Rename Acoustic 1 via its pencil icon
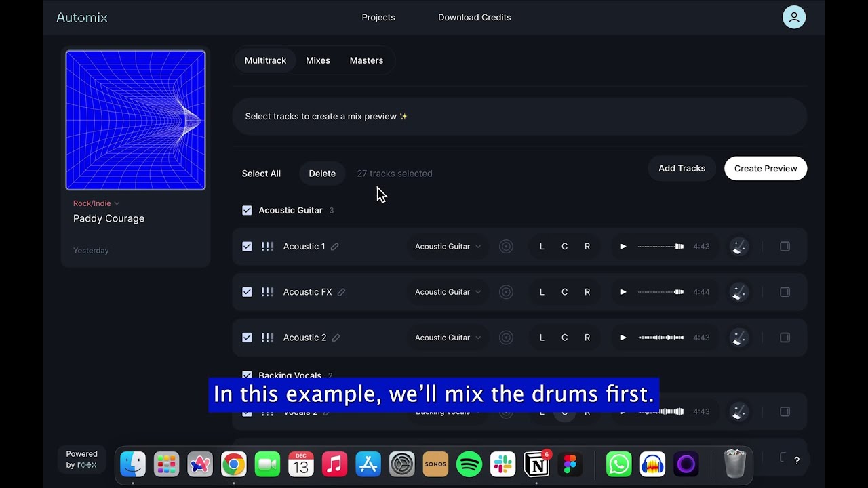 (335, 247)
